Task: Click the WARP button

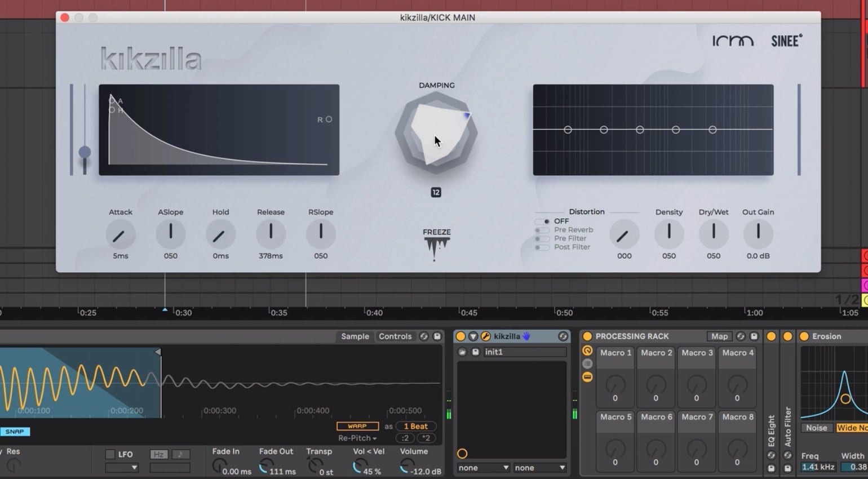Action: pyautogui.click(x=357, y=426)
